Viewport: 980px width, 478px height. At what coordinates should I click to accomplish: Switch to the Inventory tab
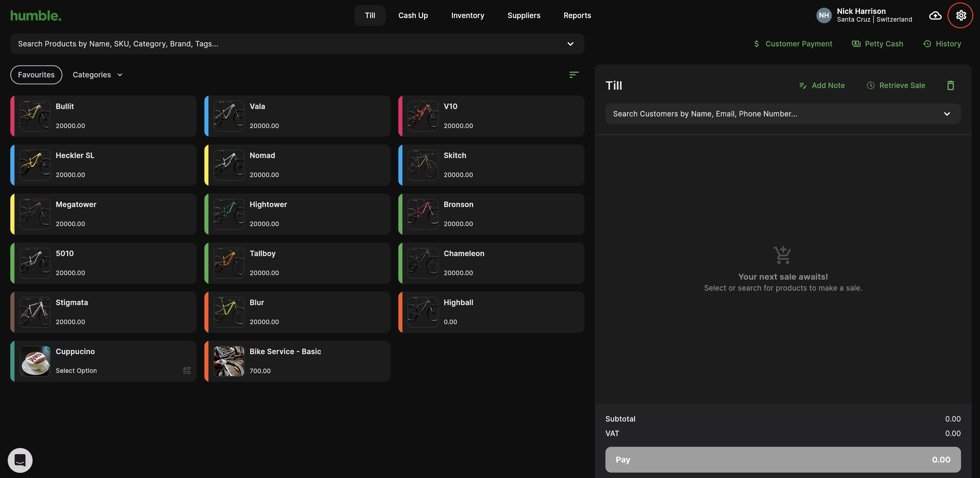[x=467, y=15]
